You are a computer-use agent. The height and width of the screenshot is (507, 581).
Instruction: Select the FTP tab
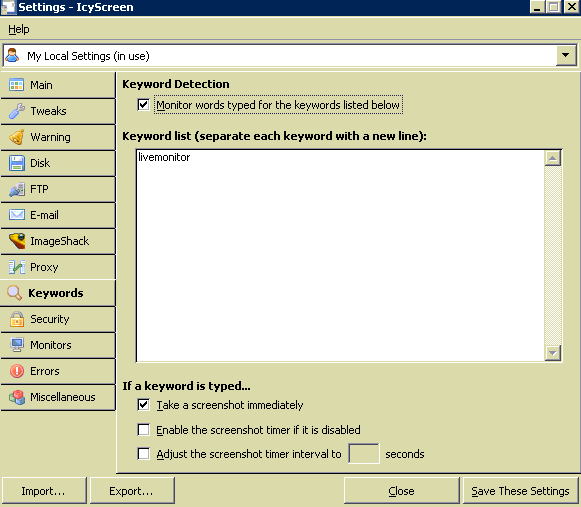[x=58, y=189]
